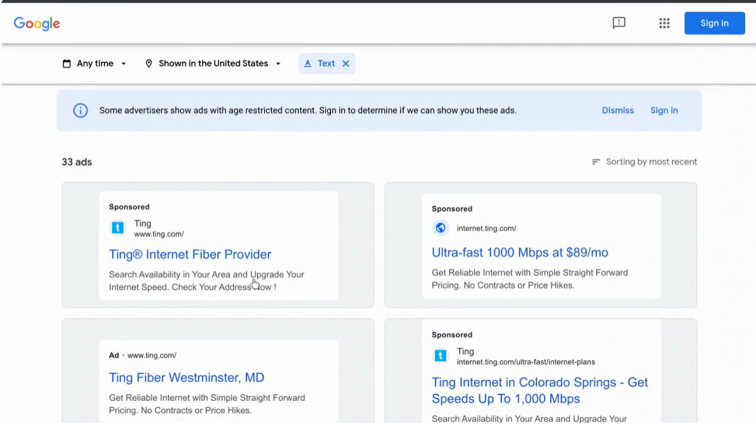Open the Any time date filter
This screenshot has height=427, width=756.
click(x=94, y=64)
